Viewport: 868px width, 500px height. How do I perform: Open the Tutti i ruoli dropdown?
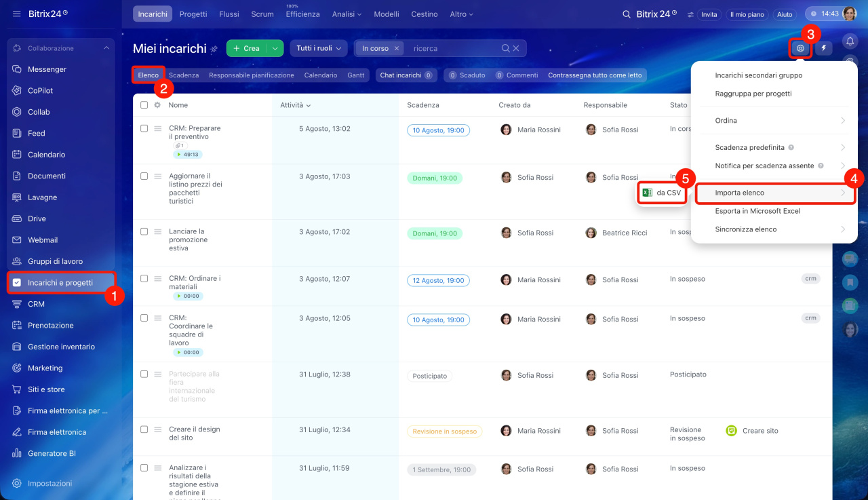[319, 48]
